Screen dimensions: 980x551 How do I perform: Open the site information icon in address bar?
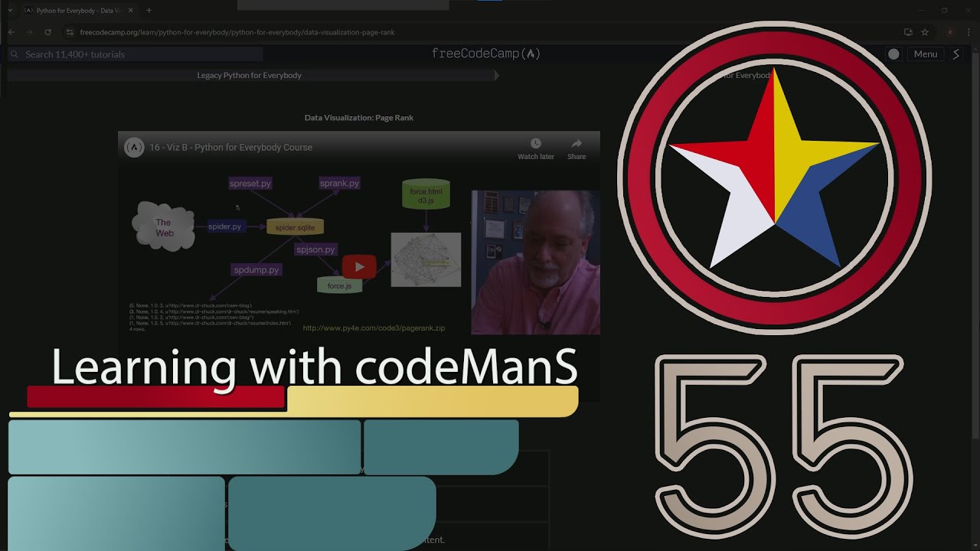(x=69, y=32)
